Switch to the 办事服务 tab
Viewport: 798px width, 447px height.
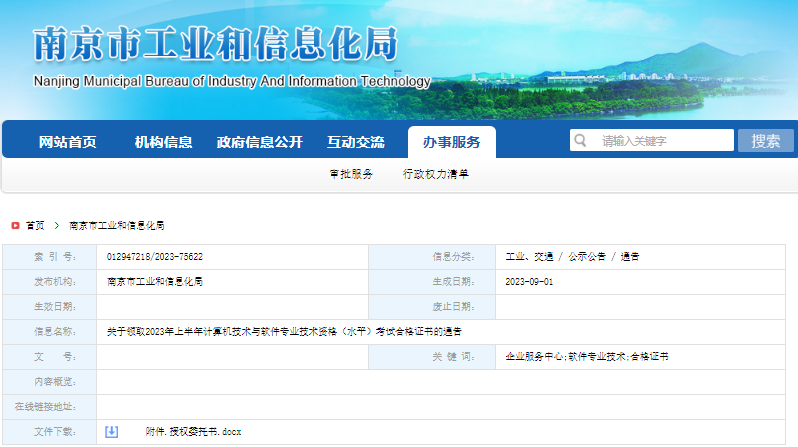pyautogui.click(x=451, y=142)
